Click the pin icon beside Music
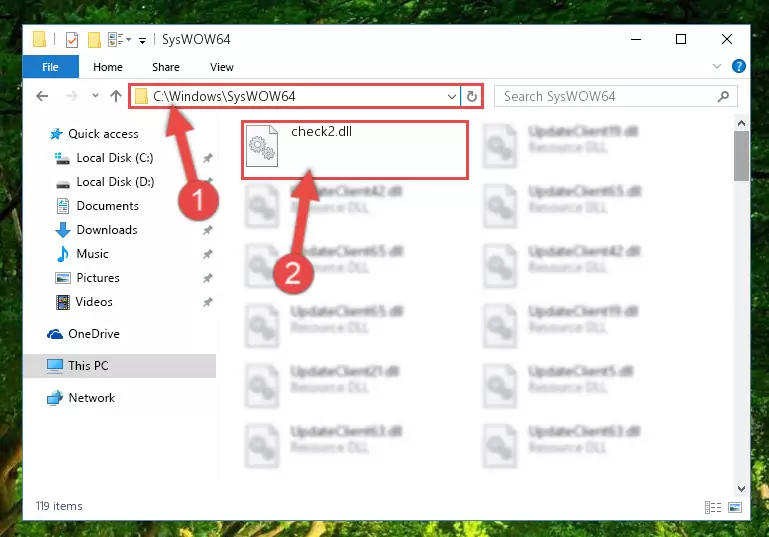769x537 pixels. tap(208, 254)
